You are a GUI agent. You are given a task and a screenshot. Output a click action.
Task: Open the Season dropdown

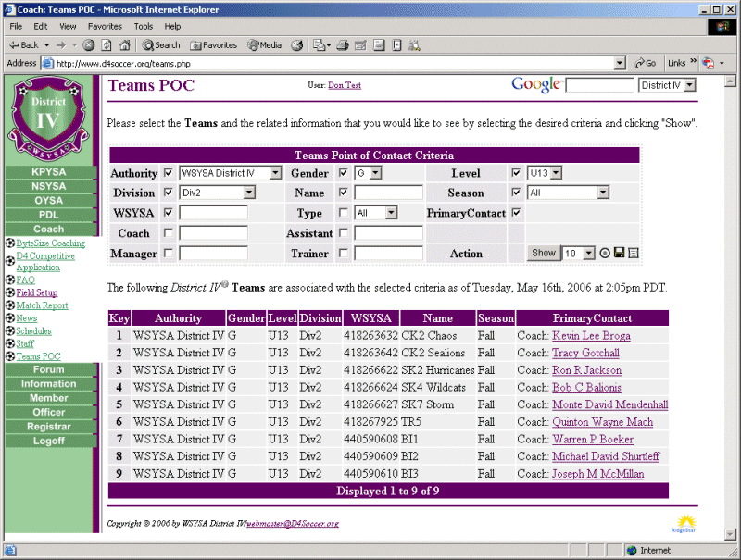[603, 193]
